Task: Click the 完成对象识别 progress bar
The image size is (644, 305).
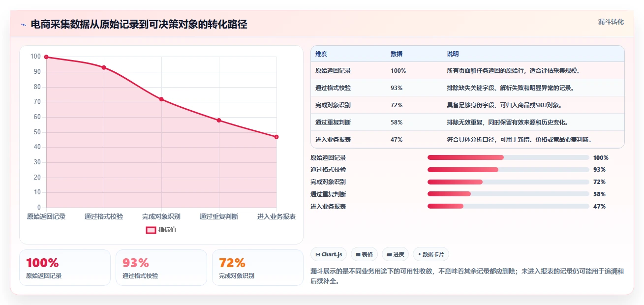Action: [x=508, y=182]
